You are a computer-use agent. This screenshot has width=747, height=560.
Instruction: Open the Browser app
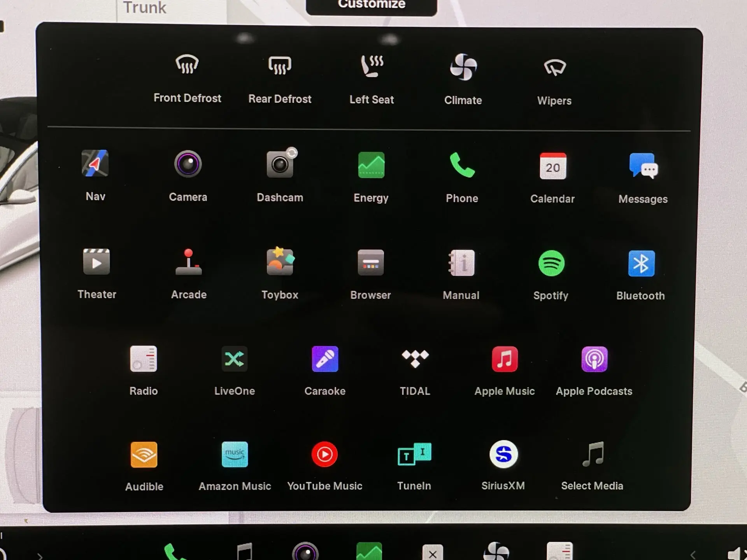[370, 275]
